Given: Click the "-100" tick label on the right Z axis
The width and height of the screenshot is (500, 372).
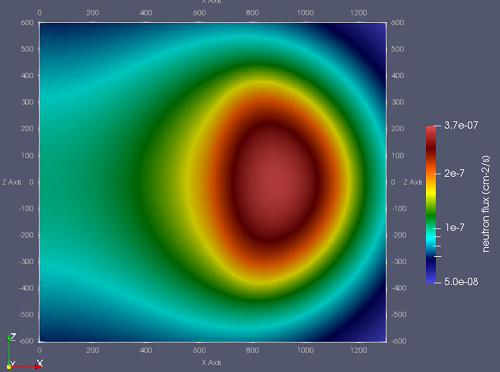Looking at the screenshot, I should [x=399, y=208].
